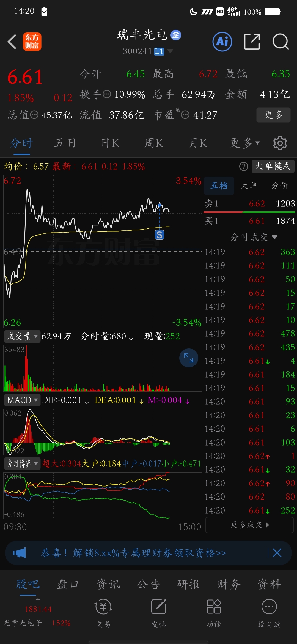Viewport: 297px width, 644px height.
Task: Tap the S sell marker on chart
Action: 159,235
